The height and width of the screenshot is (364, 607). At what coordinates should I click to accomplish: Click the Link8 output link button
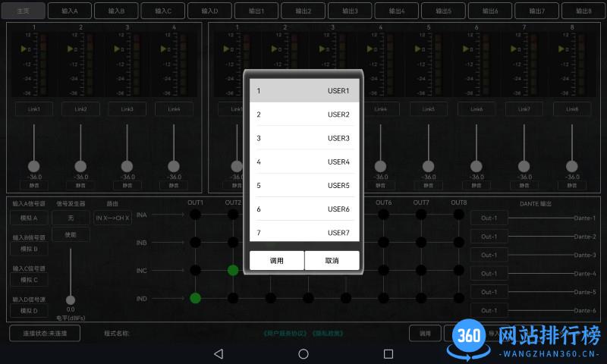(572, 109)
